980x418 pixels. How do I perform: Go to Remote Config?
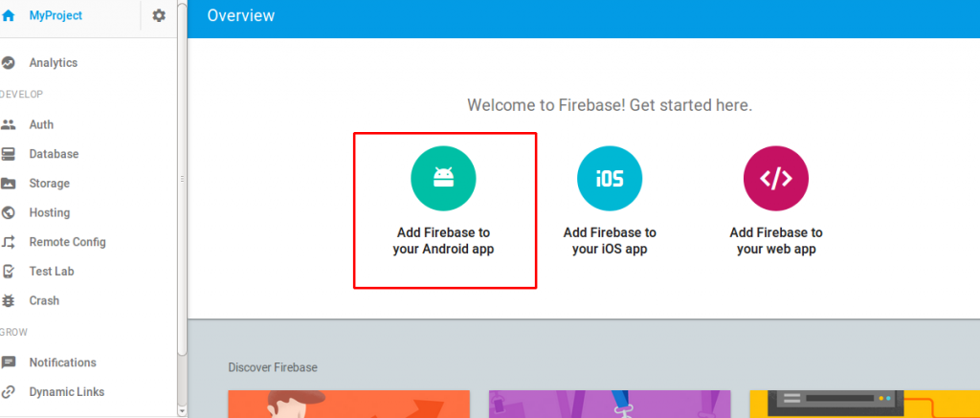point(68,242)
